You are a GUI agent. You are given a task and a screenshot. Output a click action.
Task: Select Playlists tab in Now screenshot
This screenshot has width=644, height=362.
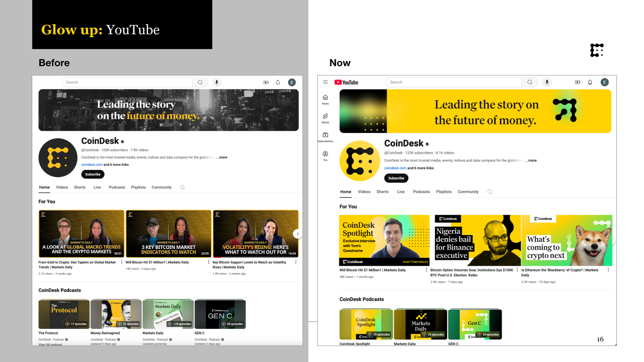pyautogui.click(x=444, y=192)
